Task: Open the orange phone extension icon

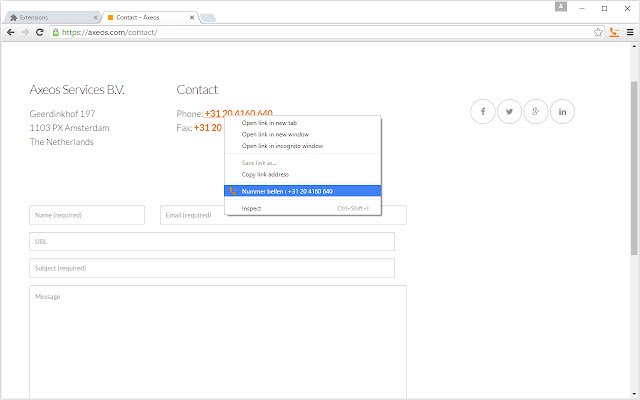Action: pyautogui.click(x=614, y=32)
